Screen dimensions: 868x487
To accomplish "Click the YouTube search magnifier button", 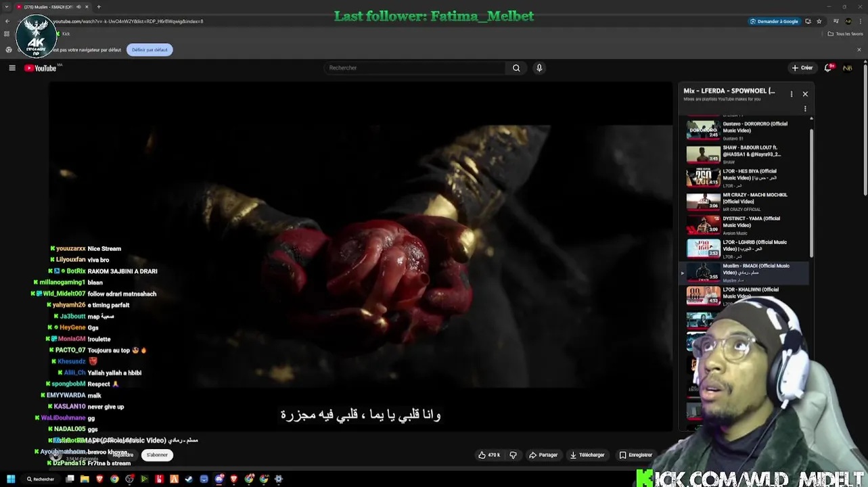I will pos(516,68).
